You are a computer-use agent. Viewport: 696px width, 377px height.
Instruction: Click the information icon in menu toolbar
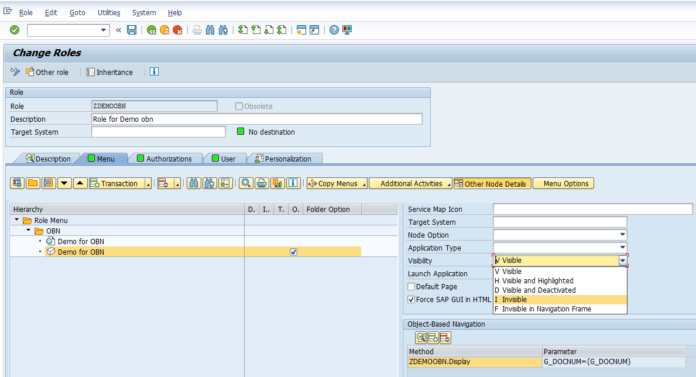click(293, 183)
